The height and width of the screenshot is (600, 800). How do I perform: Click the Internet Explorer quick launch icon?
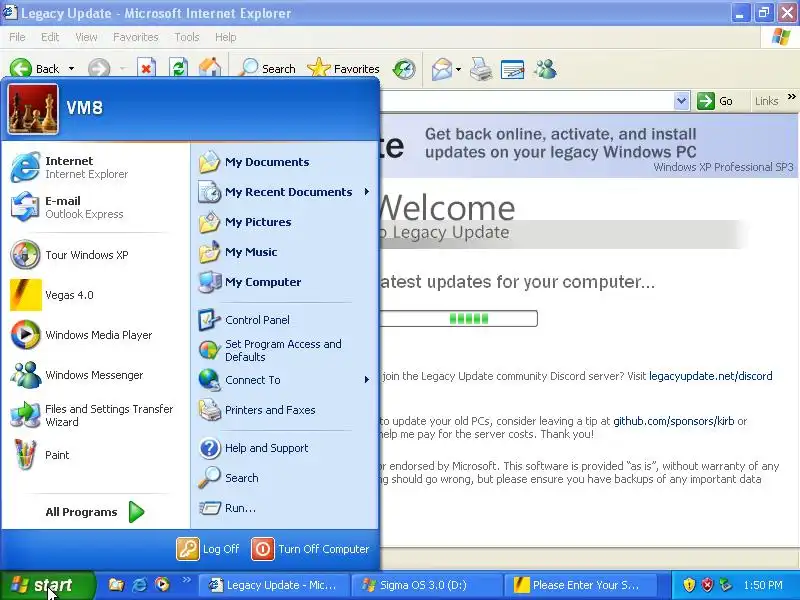point(139,585)
